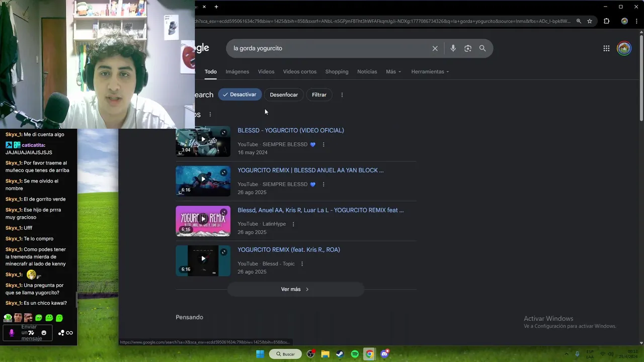The width and height of the screenshot is (644, 362).
Task: Open a new browser tab
Action: [x=216, y=7]
